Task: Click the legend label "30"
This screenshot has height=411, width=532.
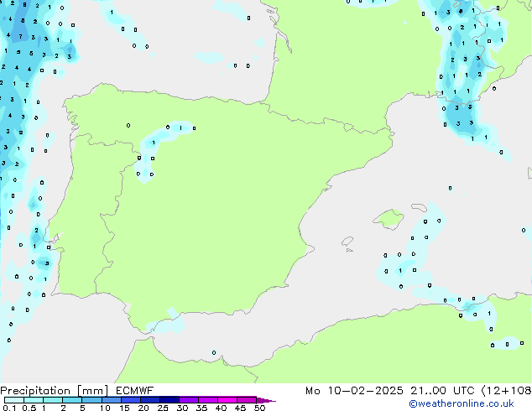Action: coord(182,408)
